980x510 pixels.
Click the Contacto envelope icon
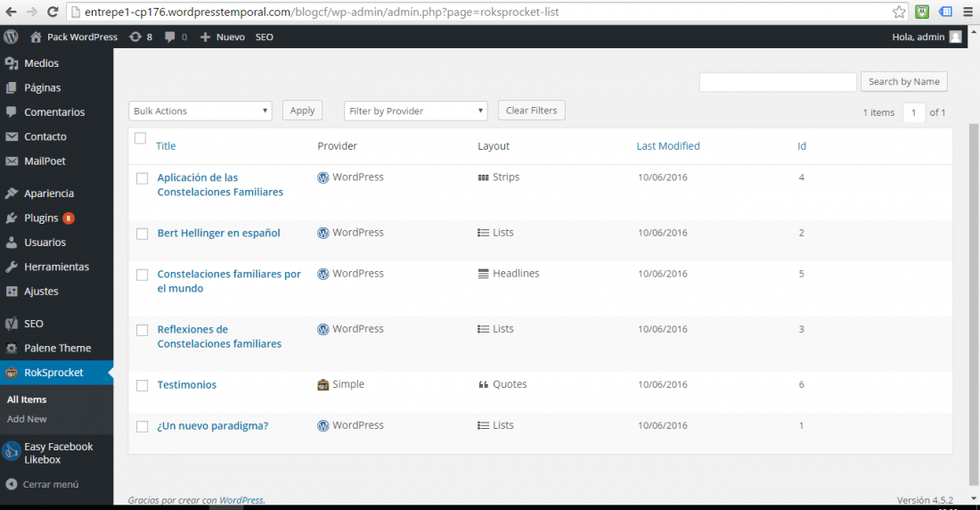(x=12, y=136)
